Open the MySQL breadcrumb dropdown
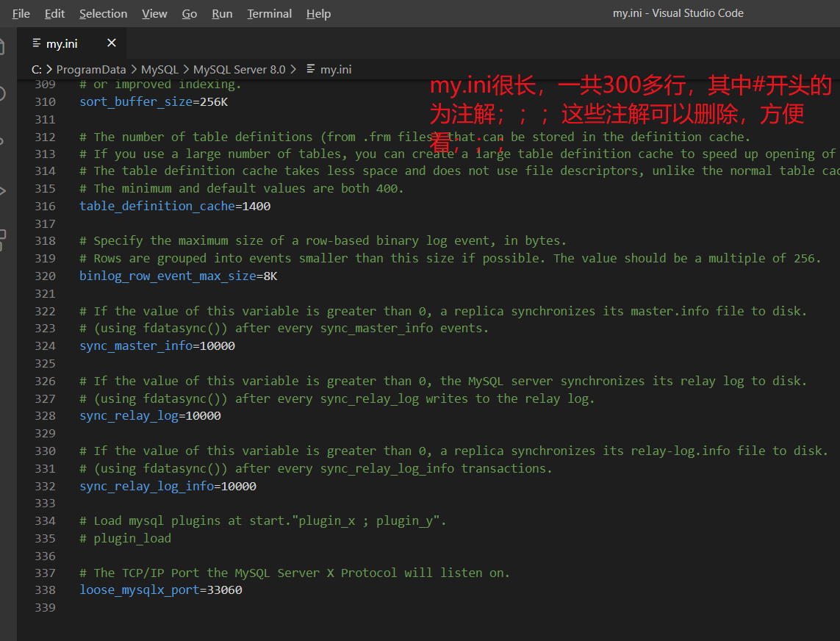840x641 pixels. 159,69
